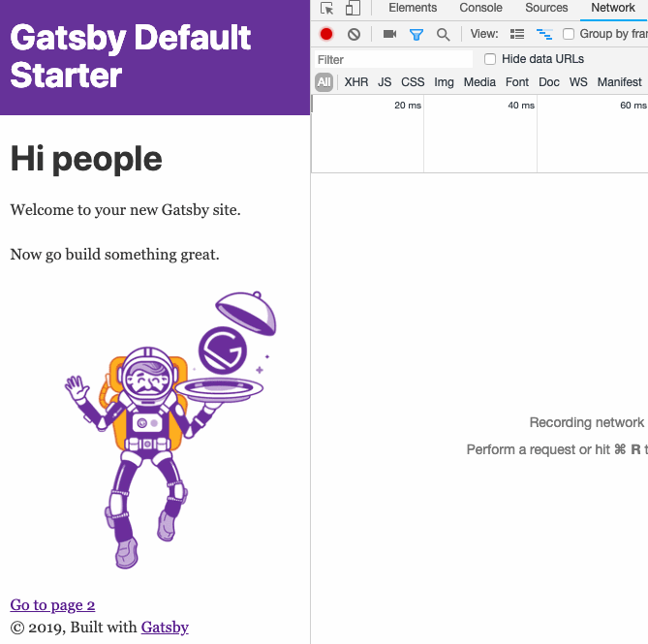The image size is (648, 644).
Task: Click the 'Perform a request or hit' text
Action: click(539, 449)
